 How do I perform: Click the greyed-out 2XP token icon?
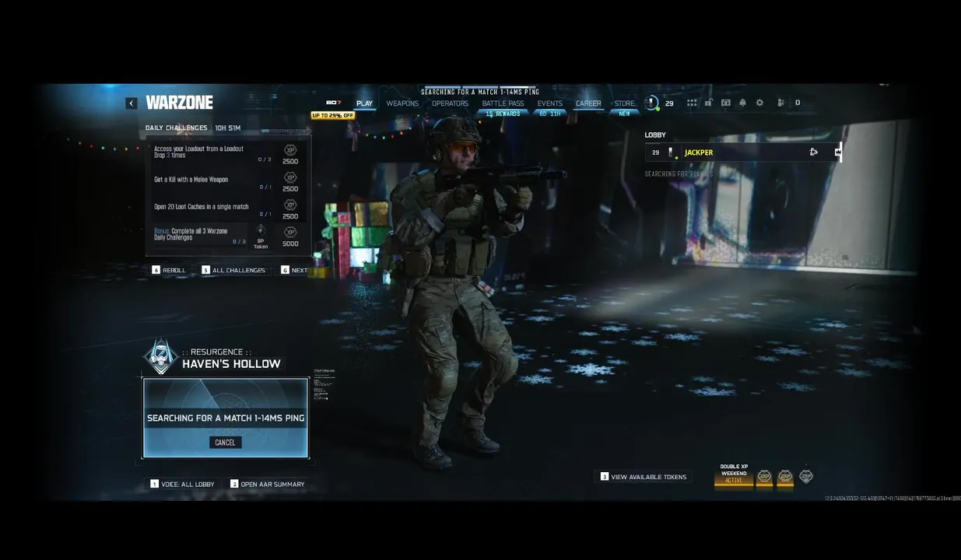[806, 475]
